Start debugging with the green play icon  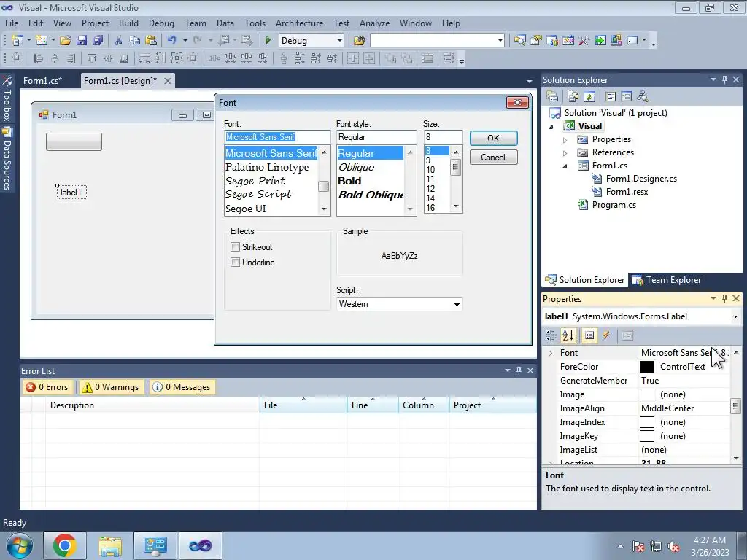click(268, 41)
